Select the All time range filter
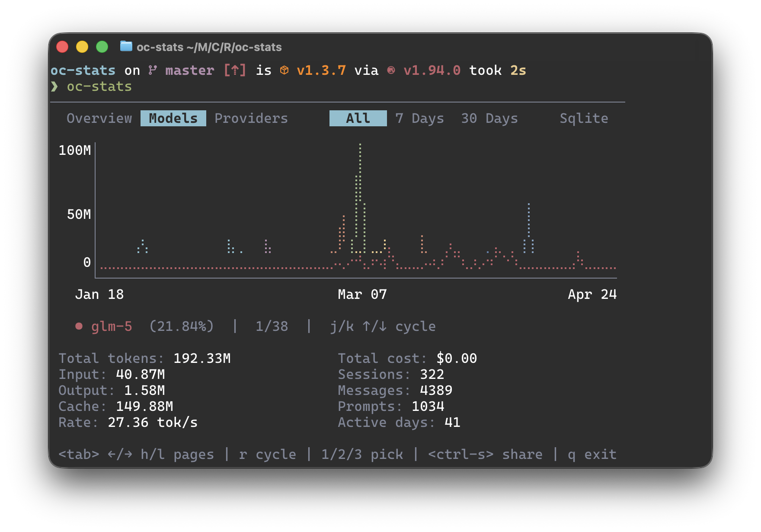Image resolution: width=761 pixels, height=532 pixels. pos(358,118)
